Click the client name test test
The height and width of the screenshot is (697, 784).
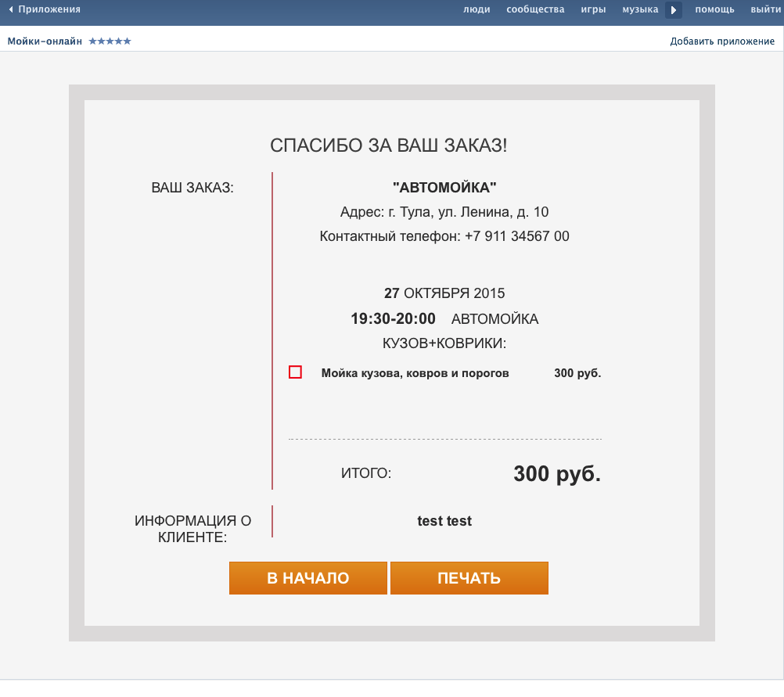click(444, 521)
